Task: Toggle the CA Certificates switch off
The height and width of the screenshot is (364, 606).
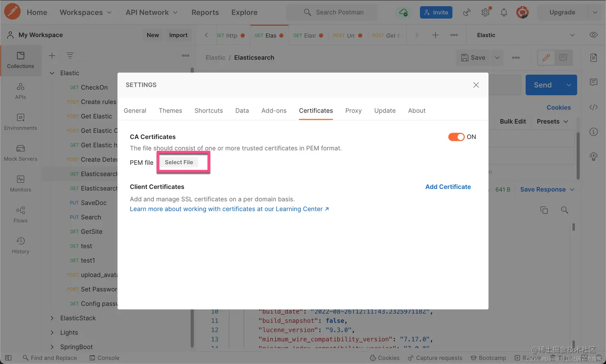Action: [456, 137]
